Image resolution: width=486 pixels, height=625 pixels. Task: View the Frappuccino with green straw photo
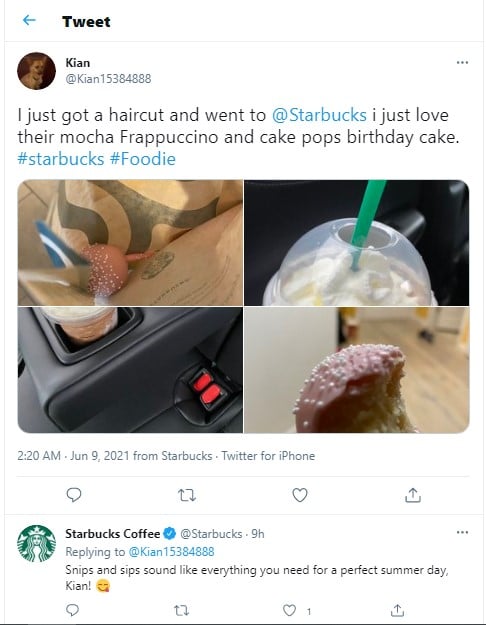(x=356, y=243)
